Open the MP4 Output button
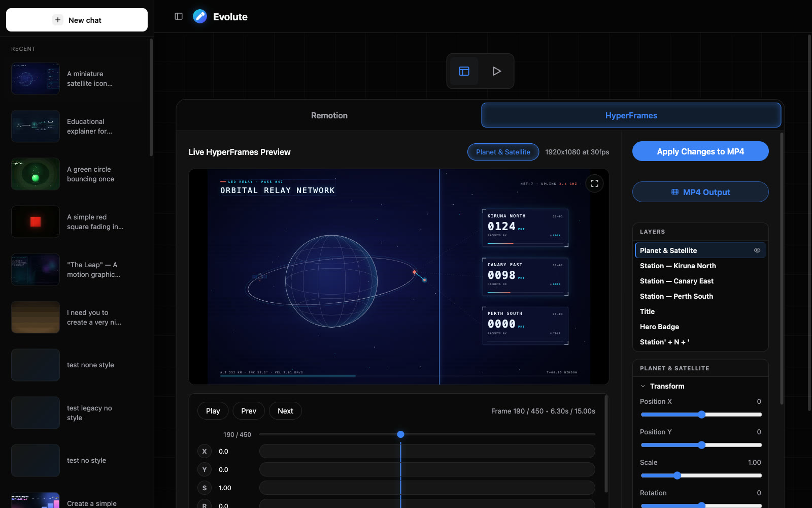 click(x=700, y=192)
